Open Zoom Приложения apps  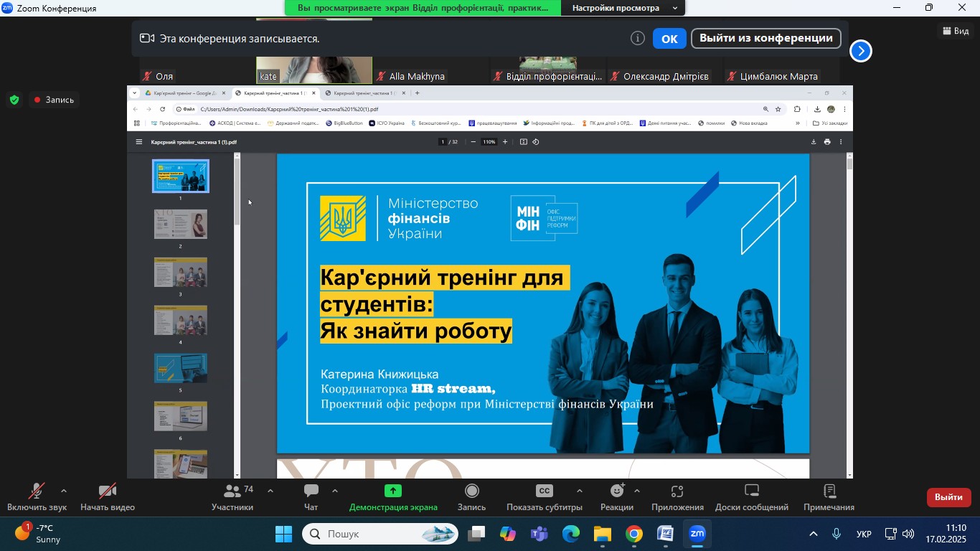tap(677, 497)
